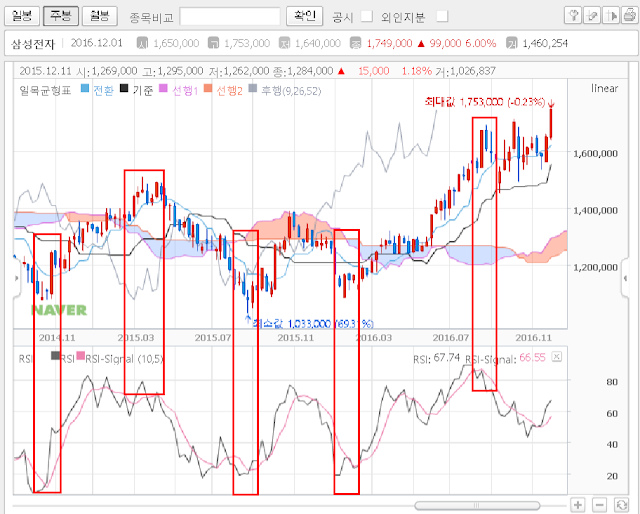Viewport: 640px width, 514px height.
Task: Click the date 2016.12.01 in info bar
Action: point(96,43)
